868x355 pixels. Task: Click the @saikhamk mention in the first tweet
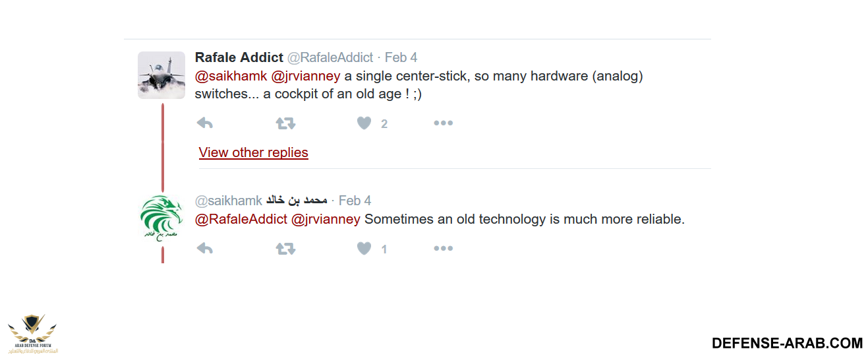(231, 76)
